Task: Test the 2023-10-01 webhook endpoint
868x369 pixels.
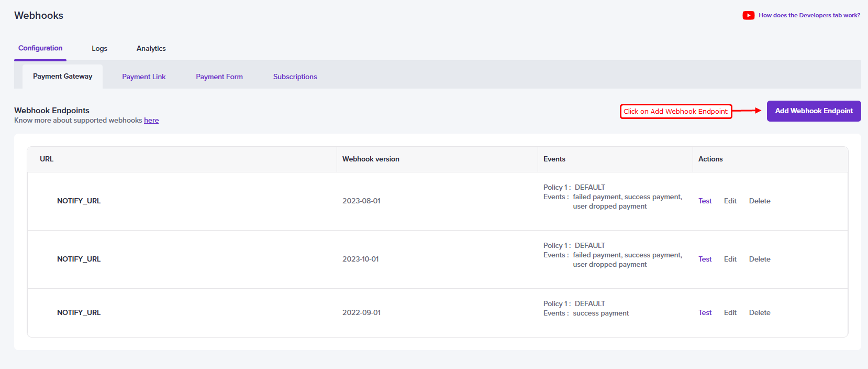Action: (705, 259)
